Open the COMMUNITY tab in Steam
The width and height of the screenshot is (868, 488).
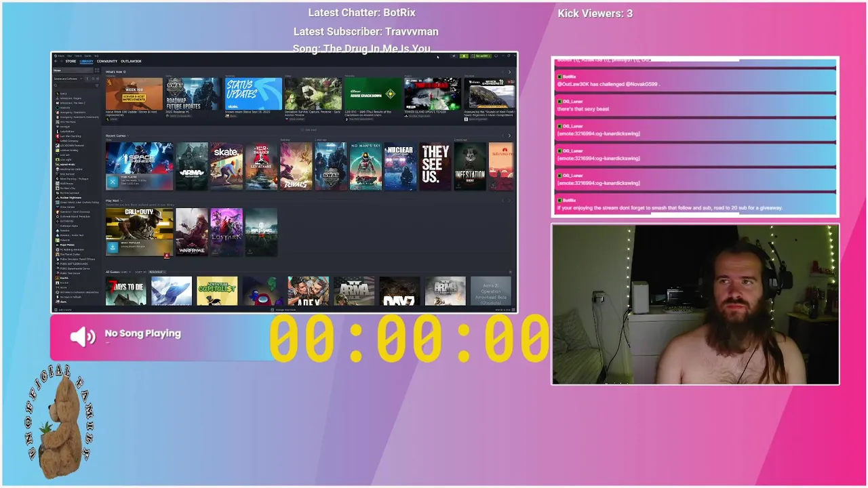pyautogui.click(x=107, y=61)
